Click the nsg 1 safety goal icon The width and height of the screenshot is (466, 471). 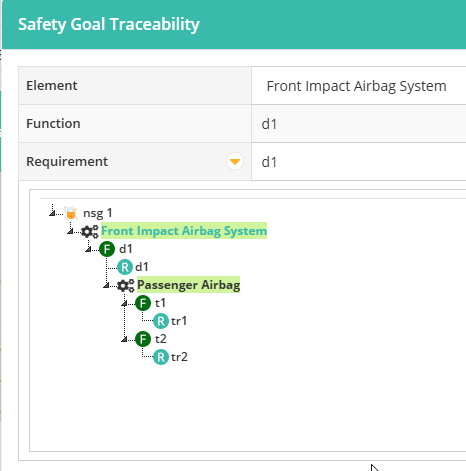[71, 213]
